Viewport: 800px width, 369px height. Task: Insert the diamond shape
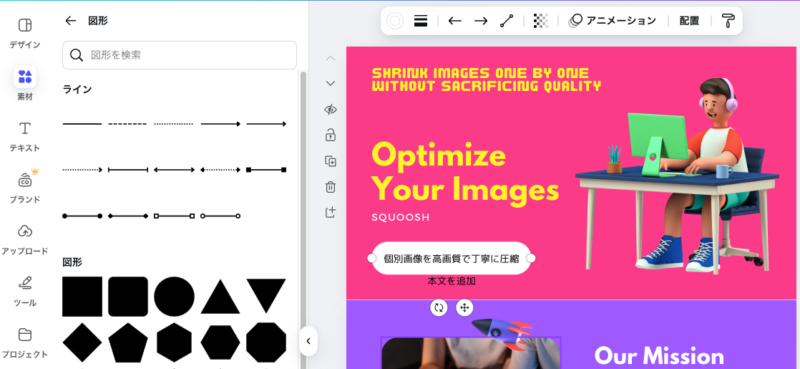pyautogui.click(x=82, y=342)
